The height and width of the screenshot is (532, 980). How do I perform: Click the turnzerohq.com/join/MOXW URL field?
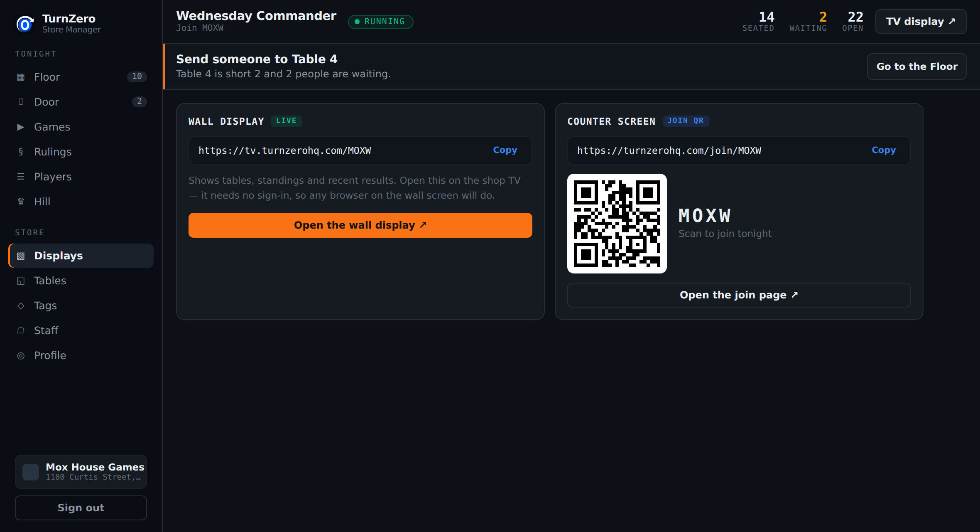tap(739, 150)
